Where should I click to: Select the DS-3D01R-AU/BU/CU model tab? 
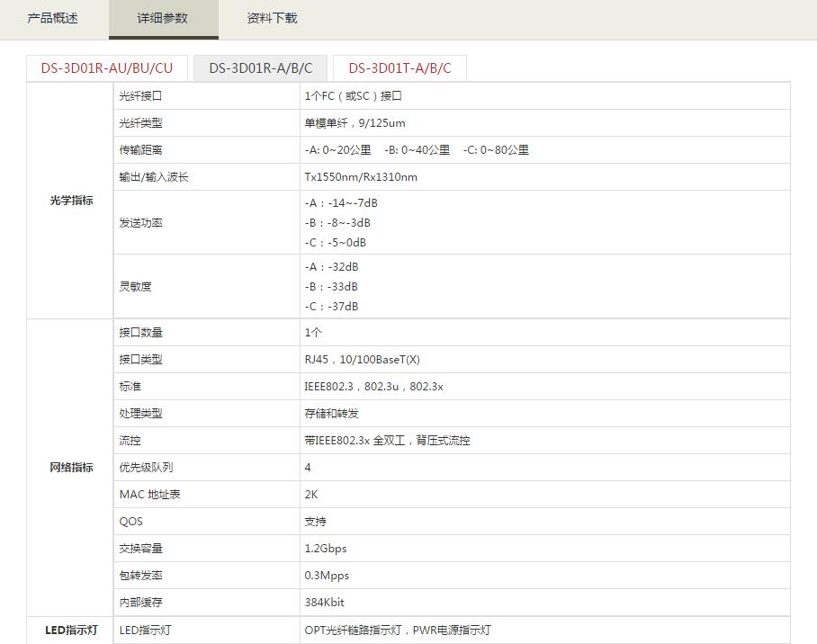coord(107,68)
